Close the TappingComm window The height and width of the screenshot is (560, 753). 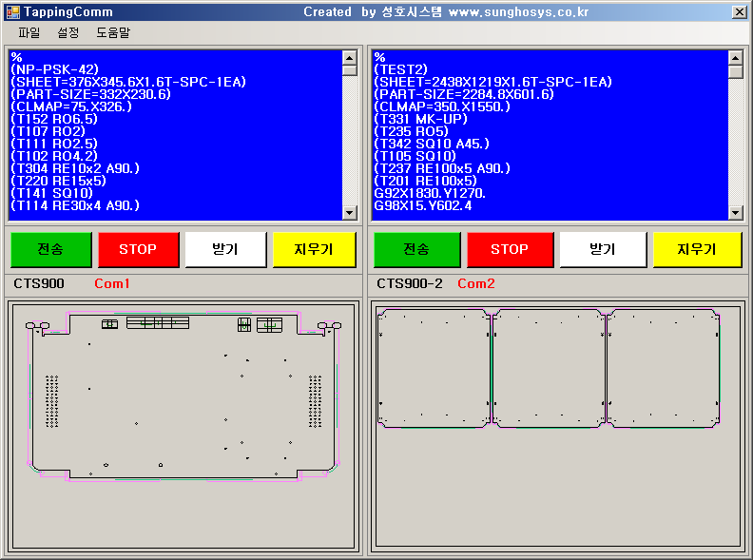739,12
